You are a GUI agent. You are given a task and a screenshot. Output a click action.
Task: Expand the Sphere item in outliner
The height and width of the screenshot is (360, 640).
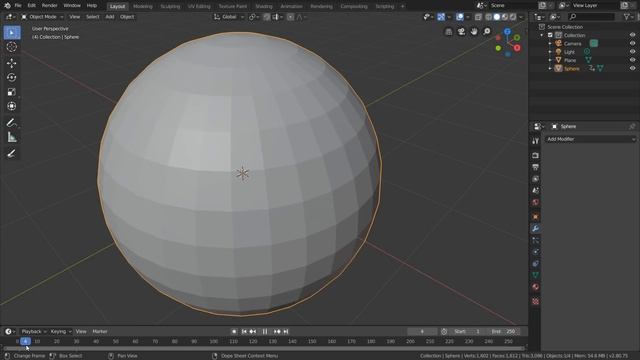550,69
